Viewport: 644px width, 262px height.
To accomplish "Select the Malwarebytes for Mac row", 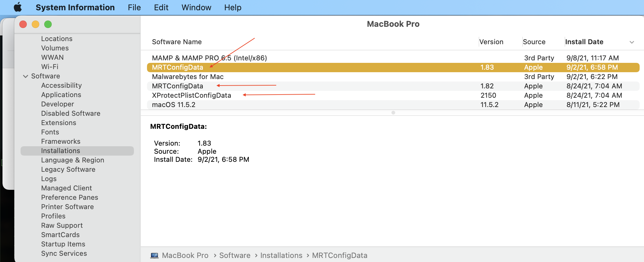I will point(393,77).
